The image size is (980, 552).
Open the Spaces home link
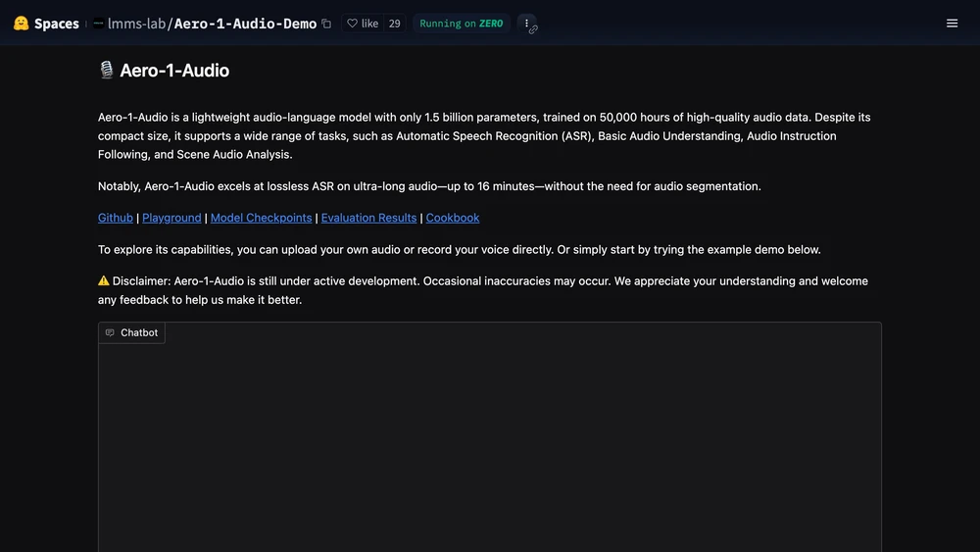[56, 24]
